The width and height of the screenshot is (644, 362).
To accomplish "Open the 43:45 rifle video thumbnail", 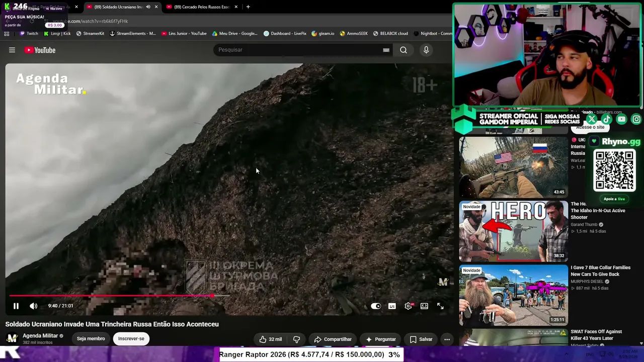I will [513, 167].
